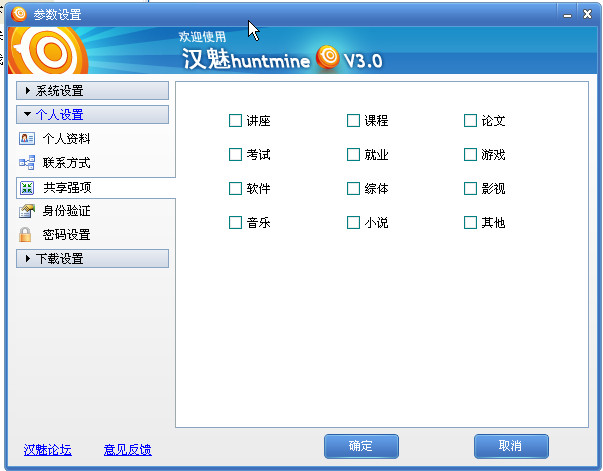Collapse the 个人设置 section
The width and height of the screenshot is (603, 471).
pyautogui.click(x=92, y=115)
